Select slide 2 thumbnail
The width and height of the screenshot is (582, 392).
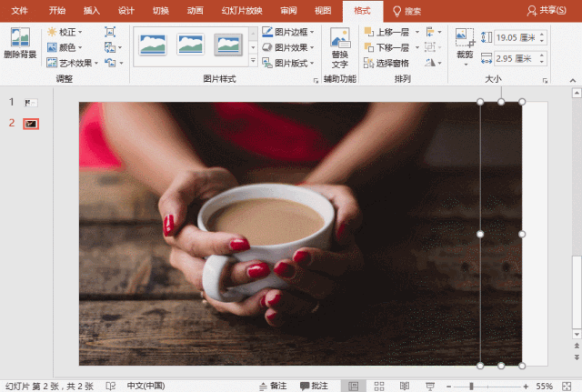point(31,124)
